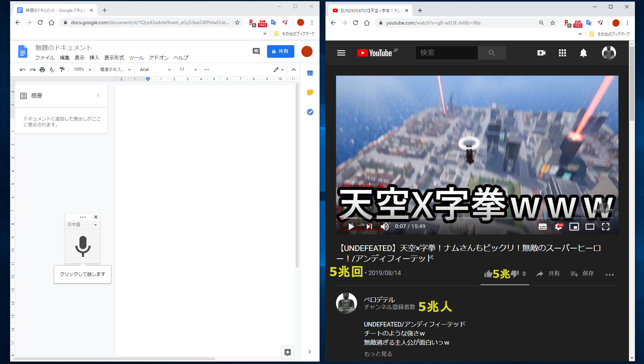Open voice typing widget more options dots
Screen dimensions: 644x364
coord(83,217)
